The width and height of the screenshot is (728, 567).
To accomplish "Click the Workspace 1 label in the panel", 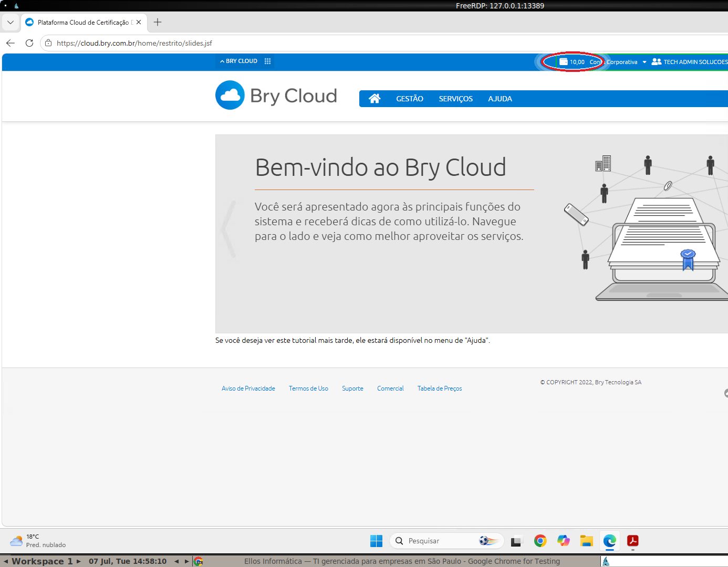I will pos(42,561).
